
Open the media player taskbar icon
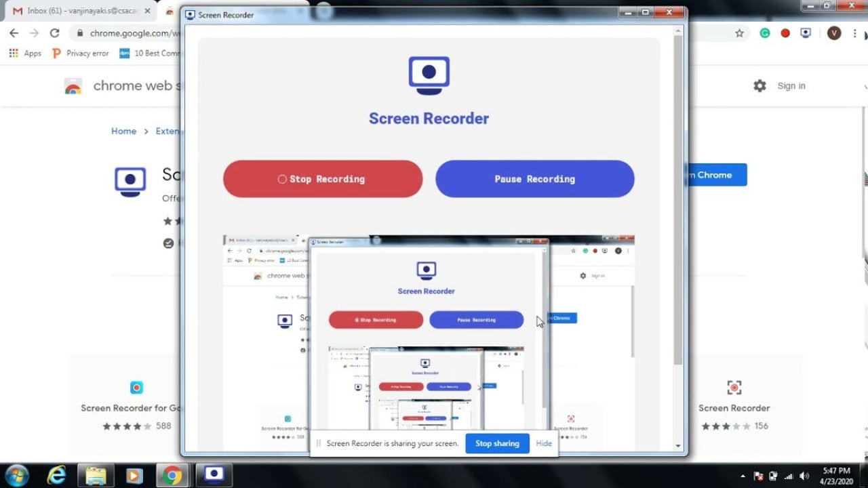pyautogui.click(x=134, y=475)
